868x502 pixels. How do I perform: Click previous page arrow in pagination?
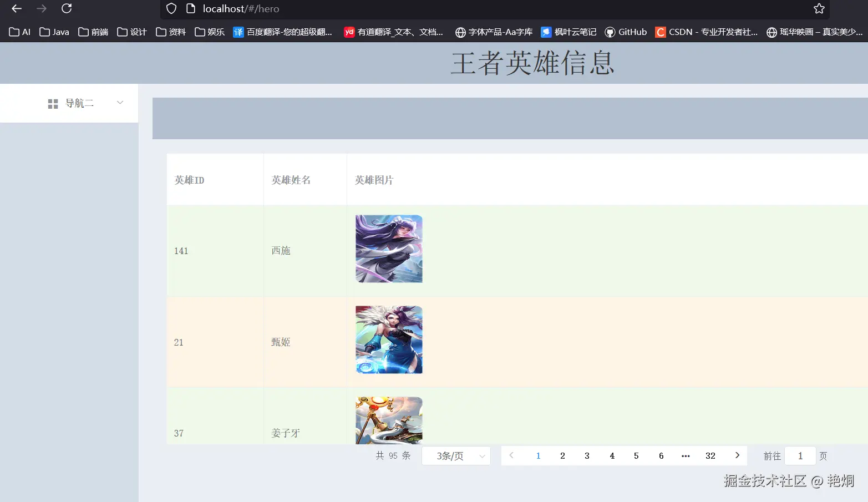pyautogui.click(x=511, y=455)
